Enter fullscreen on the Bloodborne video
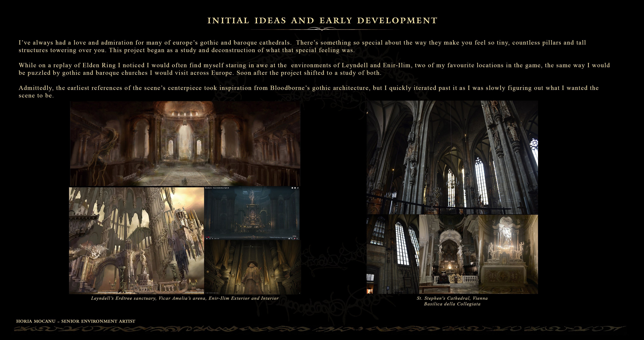644x340 pixels. click(x=297, y=239)
